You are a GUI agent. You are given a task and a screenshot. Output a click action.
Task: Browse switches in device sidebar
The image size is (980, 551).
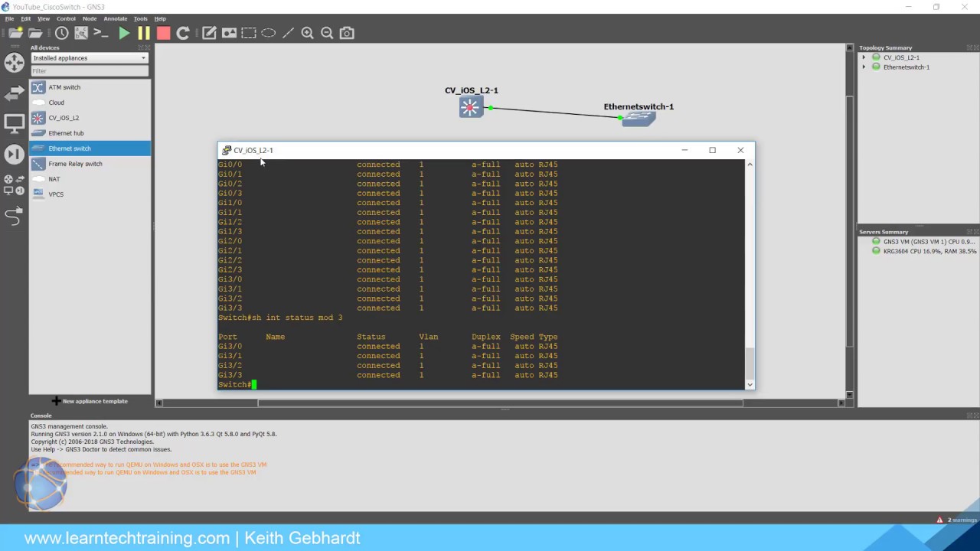[x=14, y=93]
